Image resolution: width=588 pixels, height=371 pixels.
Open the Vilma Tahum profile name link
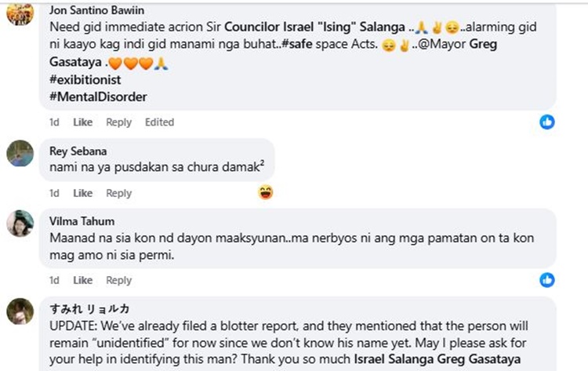(82, 221)
